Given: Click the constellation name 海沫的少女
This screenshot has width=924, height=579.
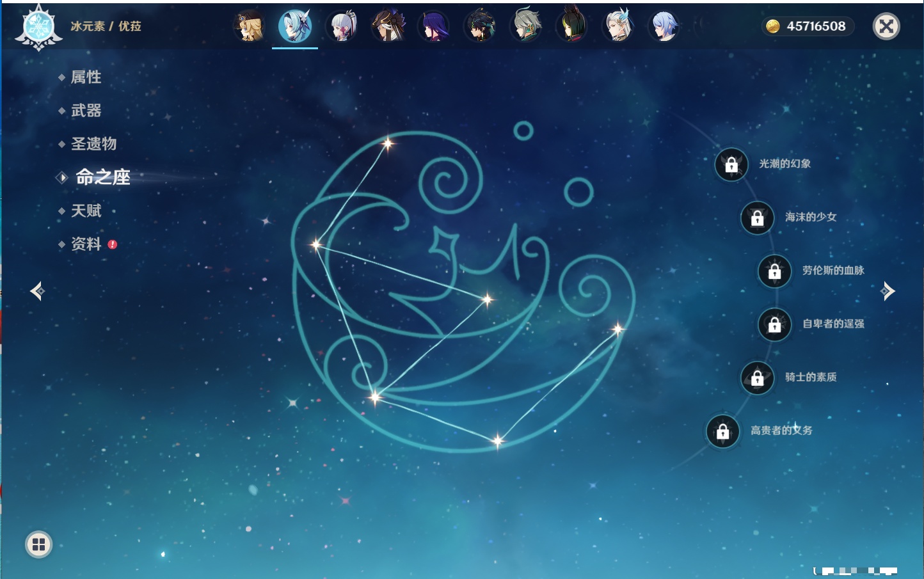Looking at the screenshot, I should pyautogui.click(x=811, y=217).
